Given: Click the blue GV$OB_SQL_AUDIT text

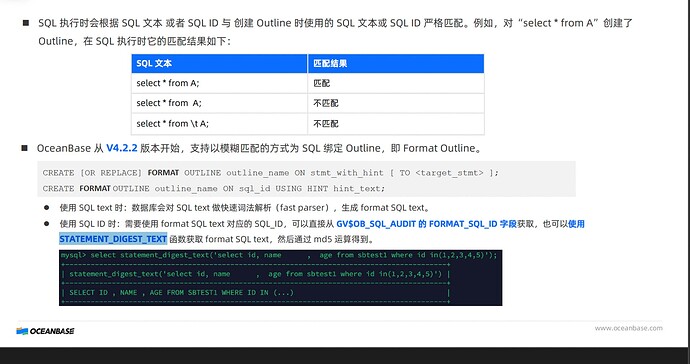Looking at the screenshot, I should pyautogui.click(x=376, y=224).
